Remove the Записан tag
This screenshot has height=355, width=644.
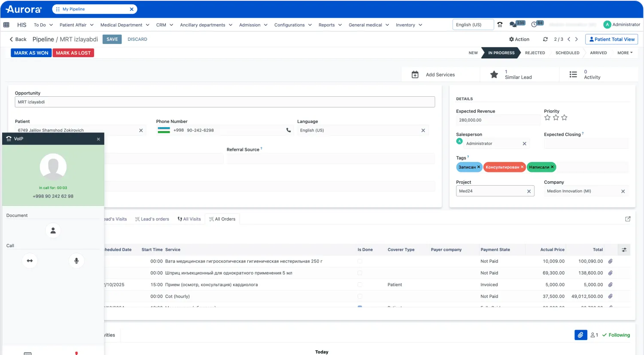coord(478,167)
